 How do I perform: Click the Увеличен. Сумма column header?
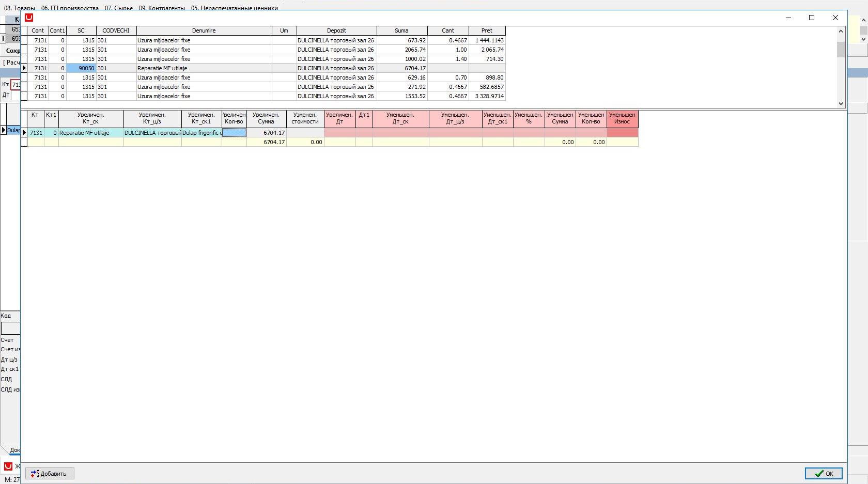tap(266, 118)
